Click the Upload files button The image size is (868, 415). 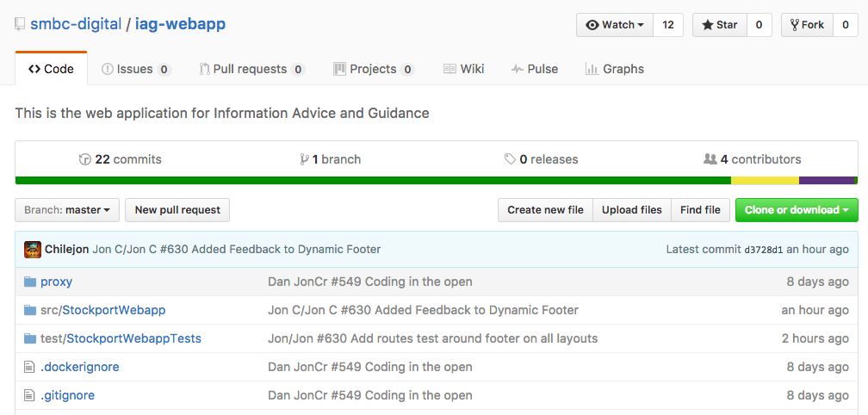(632, 210)
